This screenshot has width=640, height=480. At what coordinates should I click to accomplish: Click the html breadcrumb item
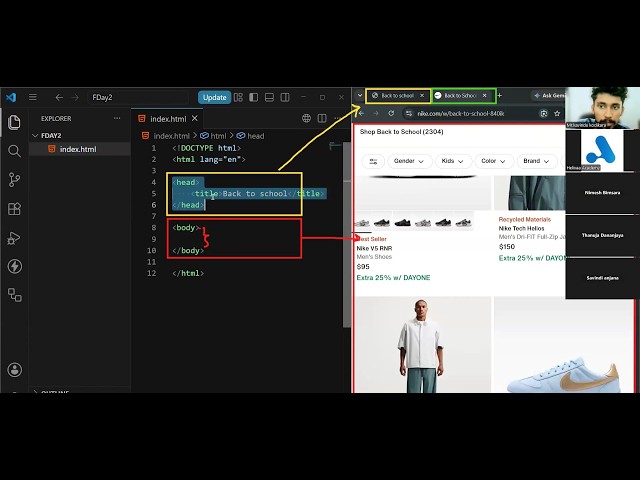(x=218, y=136)
